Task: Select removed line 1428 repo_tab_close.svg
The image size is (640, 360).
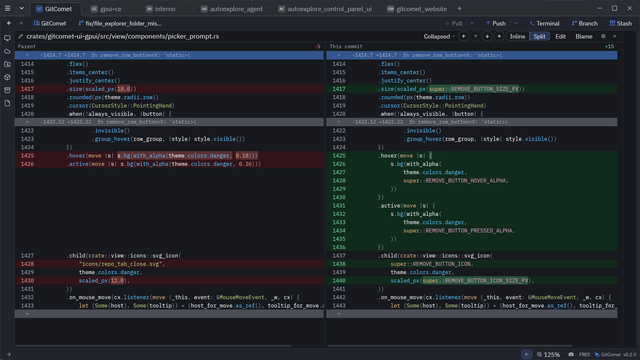Action: point(169,264)
